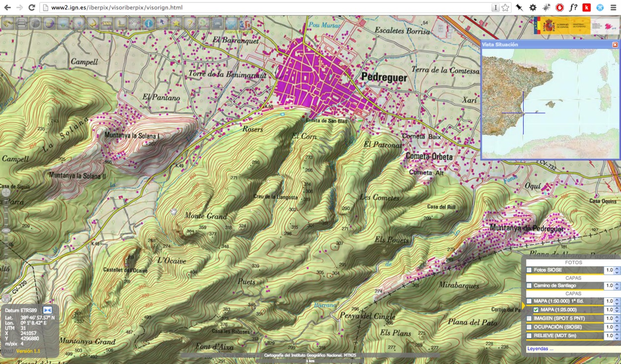This screenshot has width=621, height=364.
Task: Click the zoom slider handle on map
Action: click(x=6, y=231)
